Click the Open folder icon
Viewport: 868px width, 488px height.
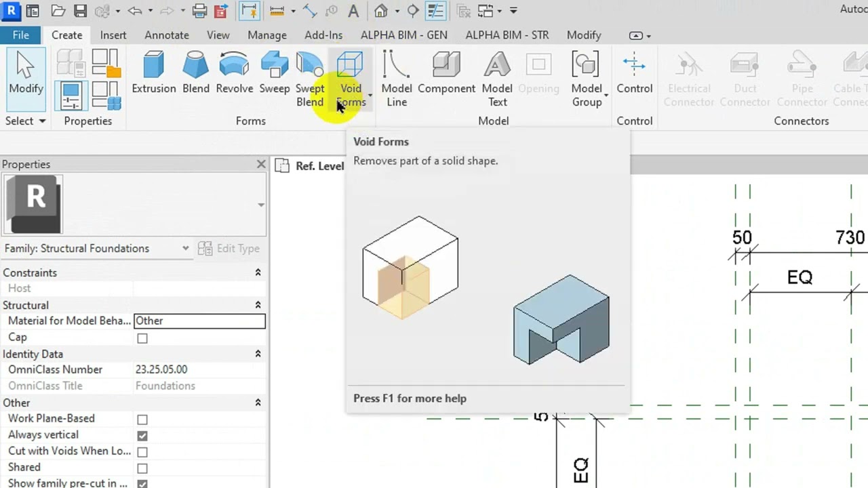[x=58, y=11]
